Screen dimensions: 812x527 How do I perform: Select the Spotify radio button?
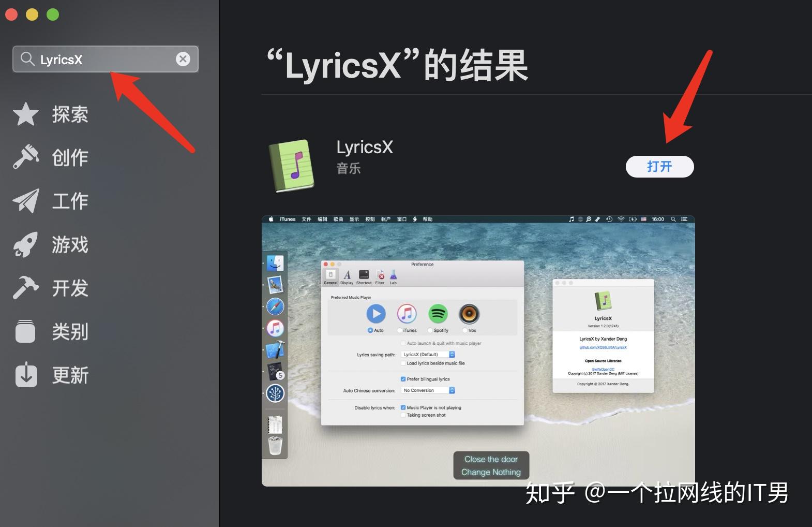(430, 330)
